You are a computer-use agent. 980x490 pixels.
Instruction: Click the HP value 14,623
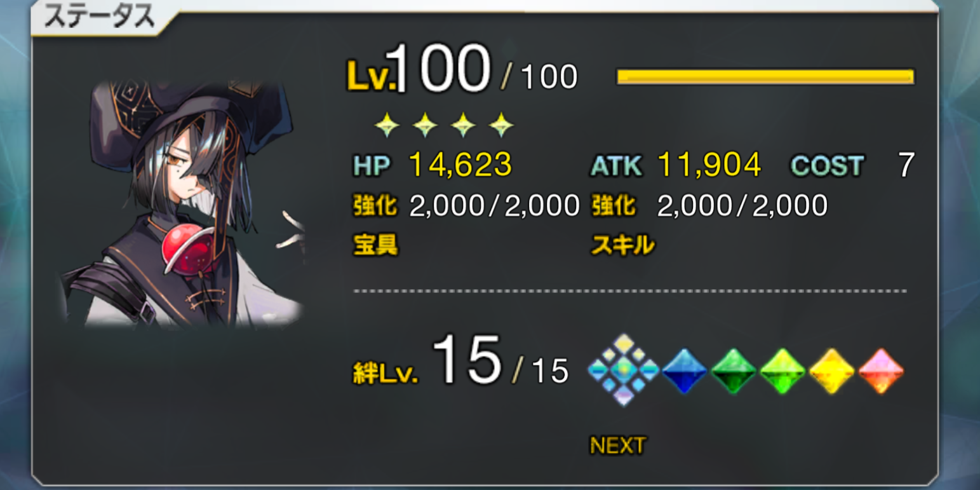point(460,165)
